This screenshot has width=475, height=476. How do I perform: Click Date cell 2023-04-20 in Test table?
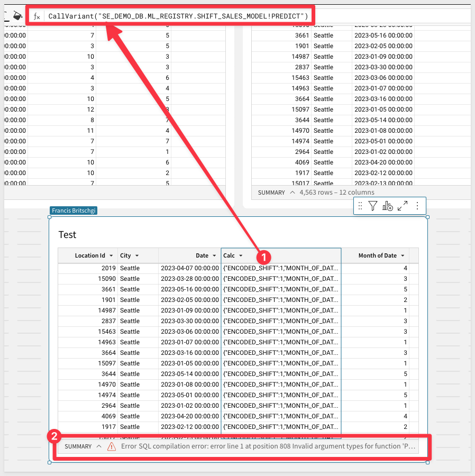190,416
